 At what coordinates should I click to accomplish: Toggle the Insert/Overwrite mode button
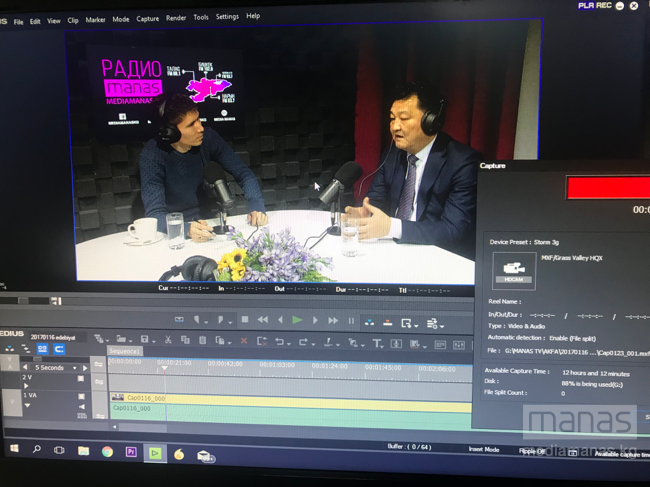10,348
